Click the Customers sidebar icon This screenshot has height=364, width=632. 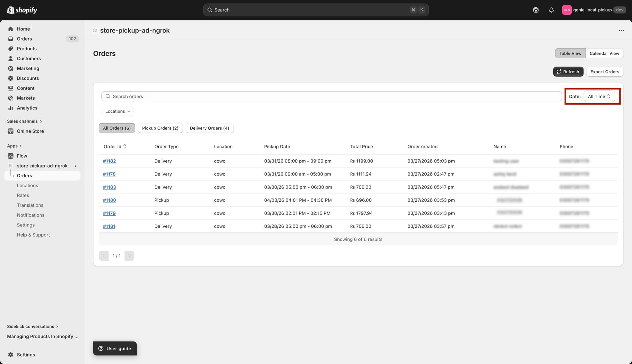pos(11,59)
